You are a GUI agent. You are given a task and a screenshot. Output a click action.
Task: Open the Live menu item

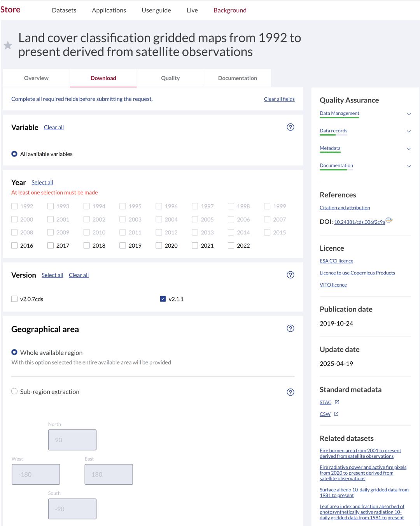192,10
